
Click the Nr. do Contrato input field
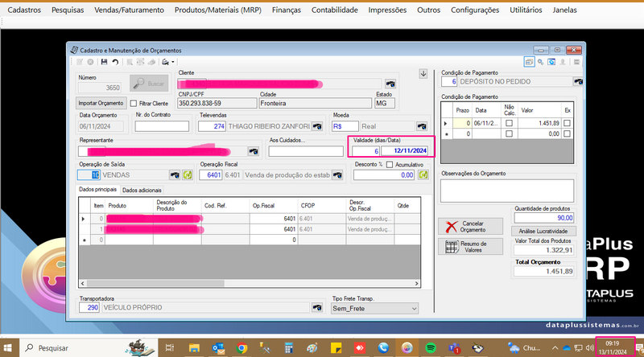(162, 126)
